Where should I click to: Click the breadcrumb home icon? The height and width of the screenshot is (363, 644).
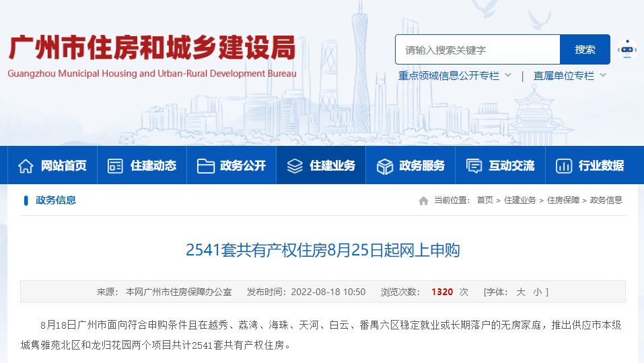coord(423,200)
